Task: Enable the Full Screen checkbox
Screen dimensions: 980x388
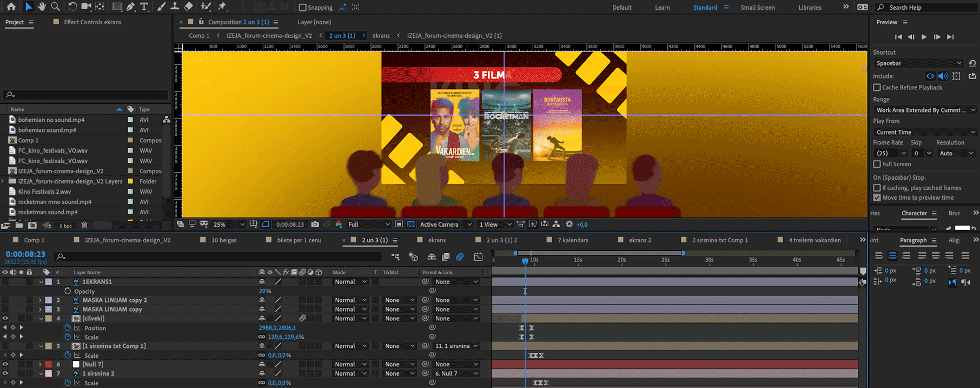Action: [x=877, y=164]
